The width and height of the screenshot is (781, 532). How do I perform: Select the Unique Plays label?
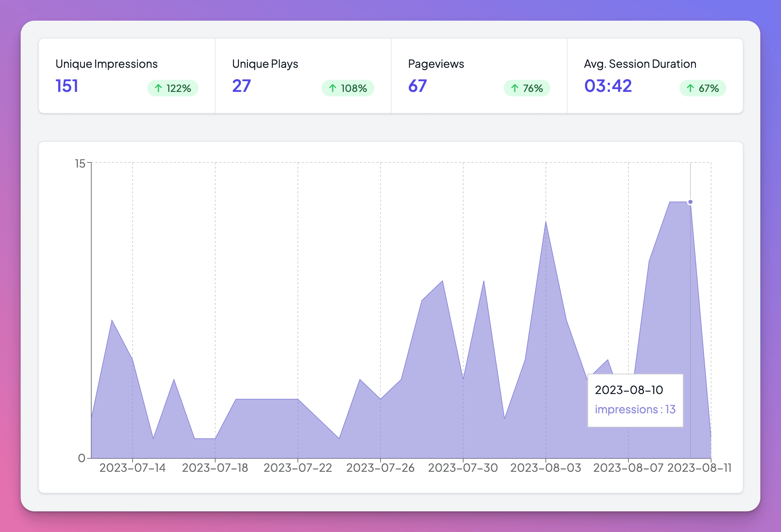tap(265, 64)
